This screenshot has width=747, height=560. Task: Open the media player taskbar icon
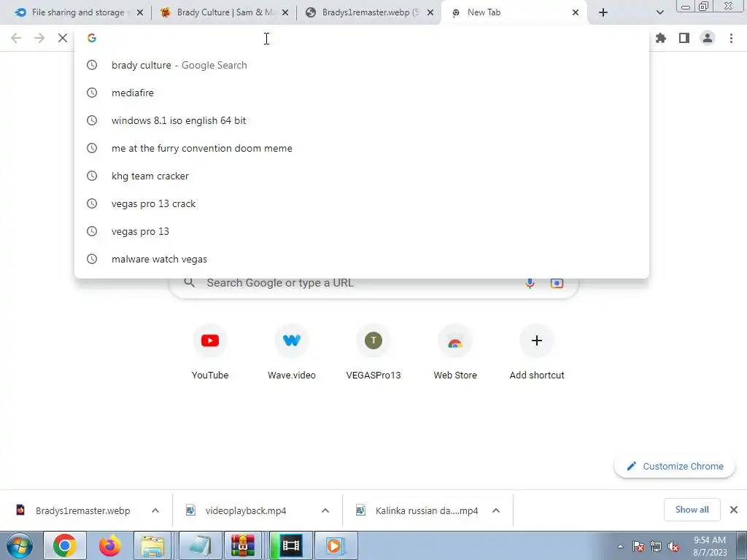tap(336, 545)
